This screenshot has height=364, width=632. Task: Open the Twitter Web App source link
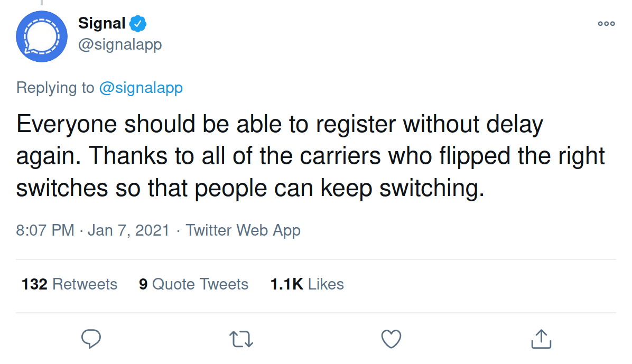(x=243, y=230)
